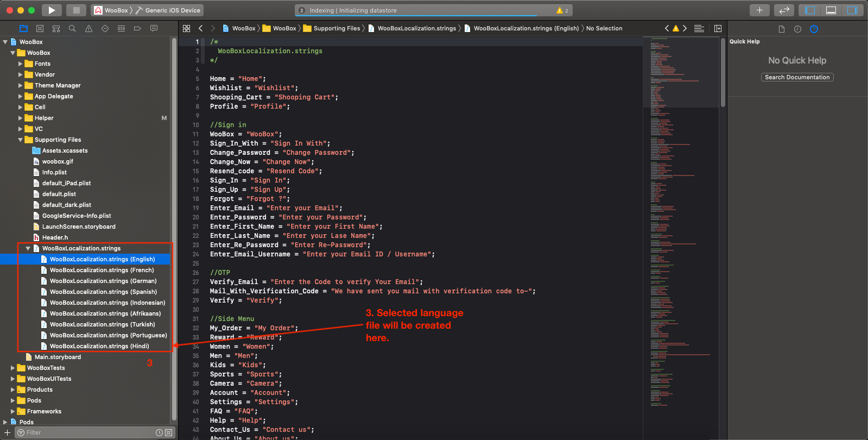
Task: Expand the Theme Manager folder
Action: pos(20,85)
